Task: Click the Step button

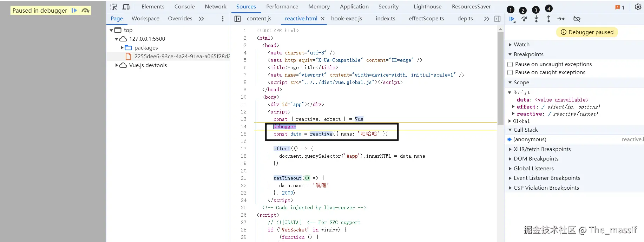Action: coord(561,19)
